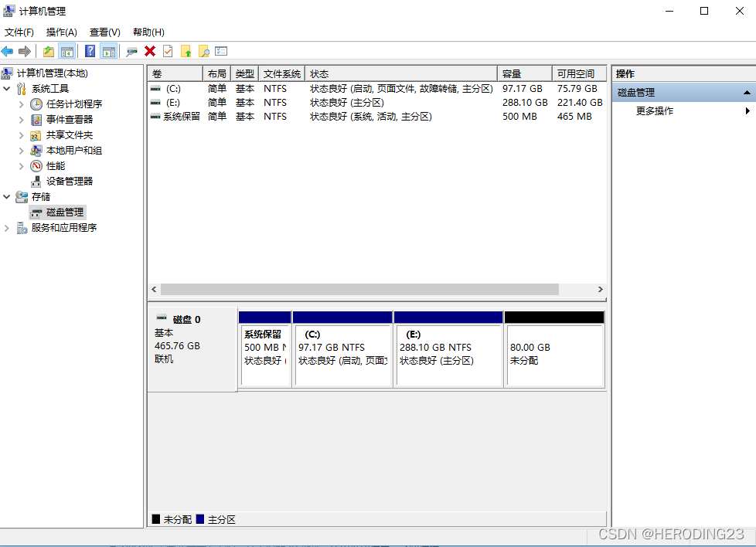Click the horizontal scrollbar right arrow

pos(600,289)
